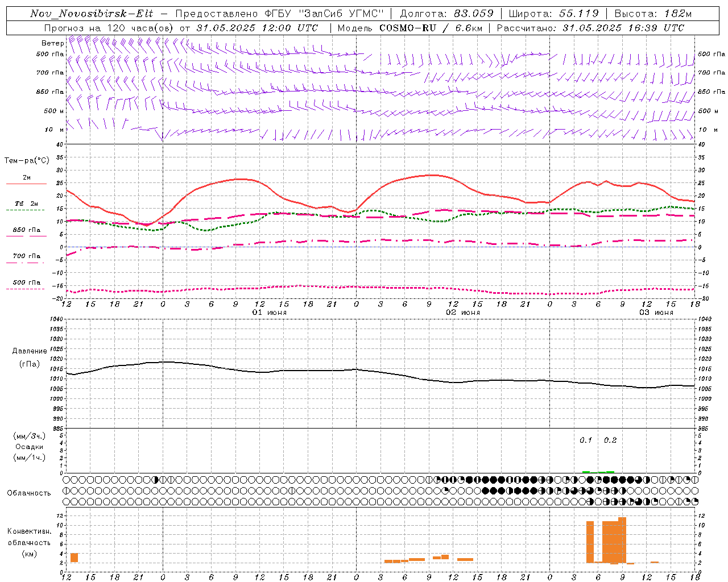
Task: Click the 'Облачность' cloudiness label
Action: 29,493
